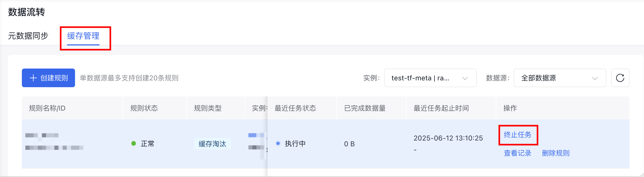Click the 规则名称/ID column header
The image size is (644, 177).
(x=47, y=108)
